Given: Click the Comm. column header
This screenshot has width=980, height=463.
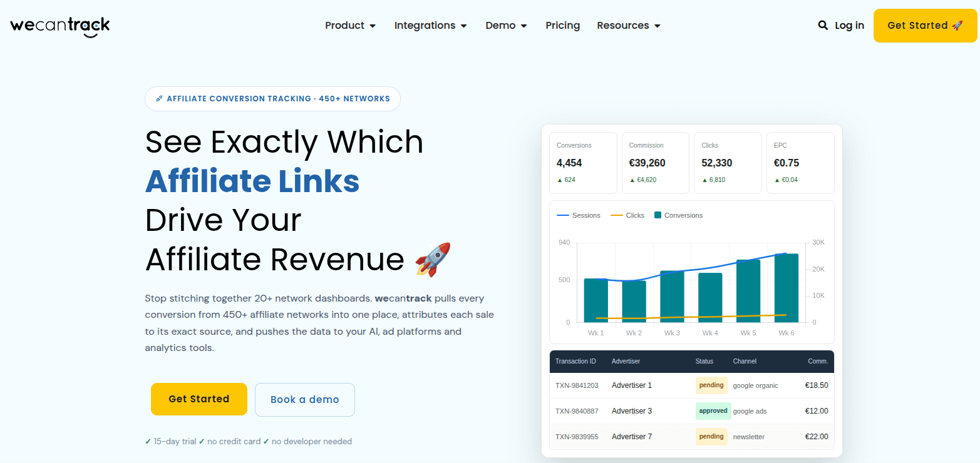Looking at the screenshot, I should click(818, 361).
